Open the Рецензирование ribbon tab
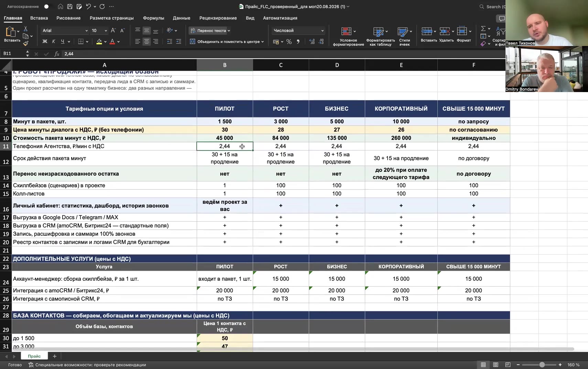Screen dimensions: 588x369 pyautogui.click(x=218, y=18)
